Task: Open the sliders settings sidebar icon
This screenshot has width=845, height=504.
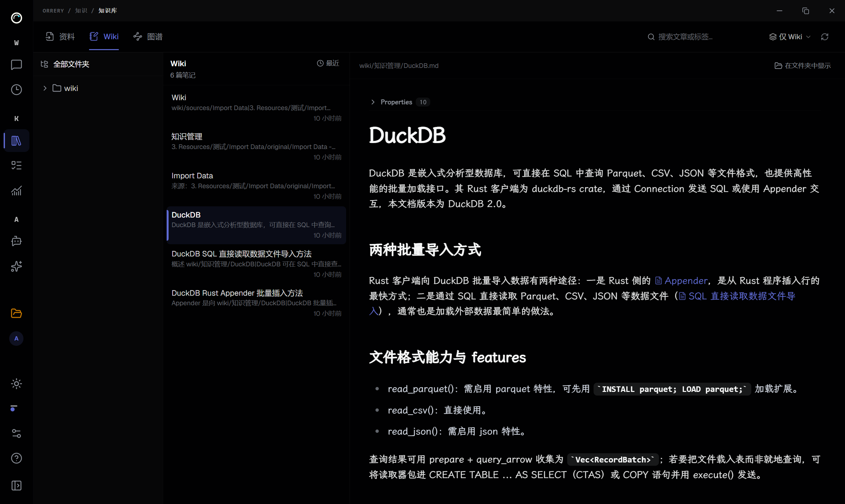Action: coord(16,433)
